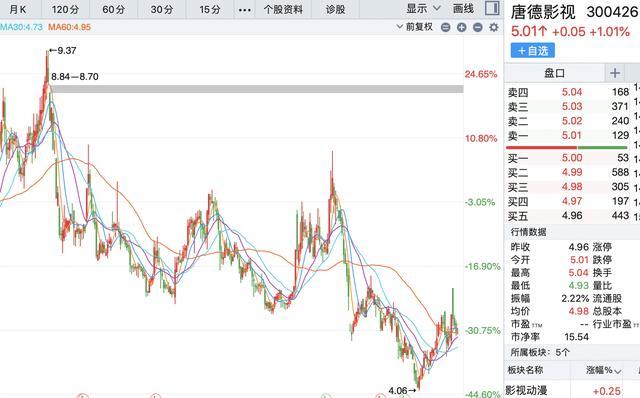Click the 最高 5.04 value

(x=580, y=272)
